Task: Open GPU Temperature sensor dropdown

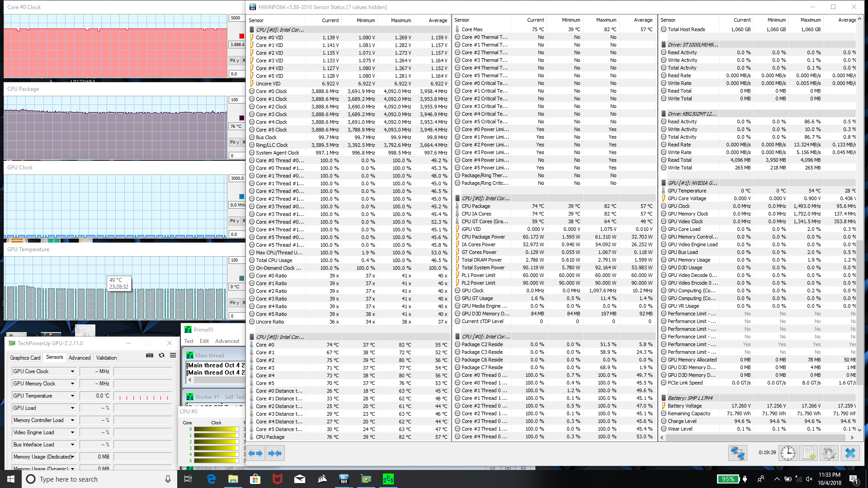Action: (72, 396)
